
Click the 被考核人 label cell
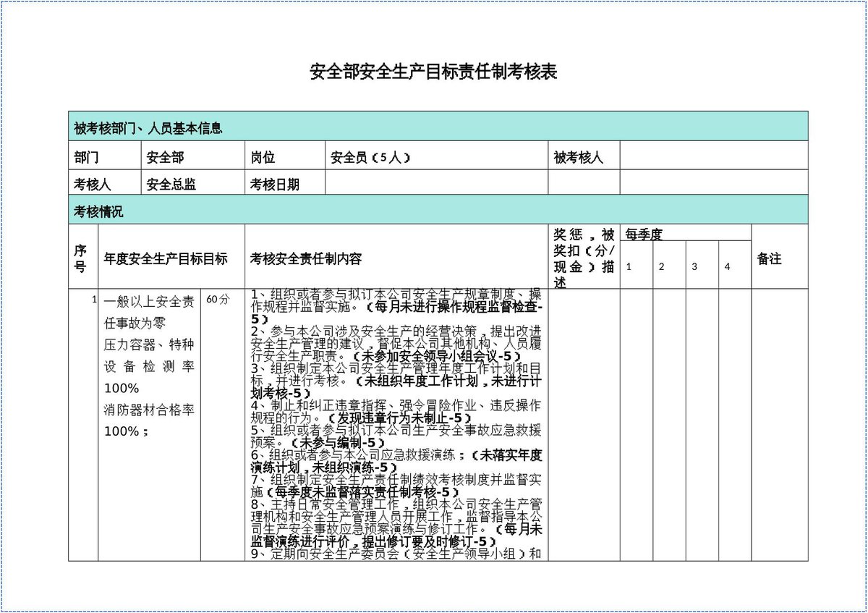point(584,156)
